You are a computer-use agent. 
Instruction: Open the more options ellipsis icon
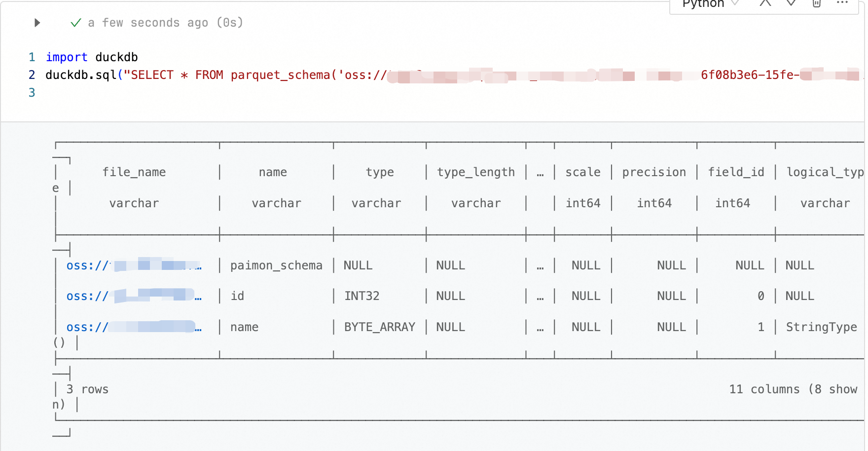click(x=841, y=5)
